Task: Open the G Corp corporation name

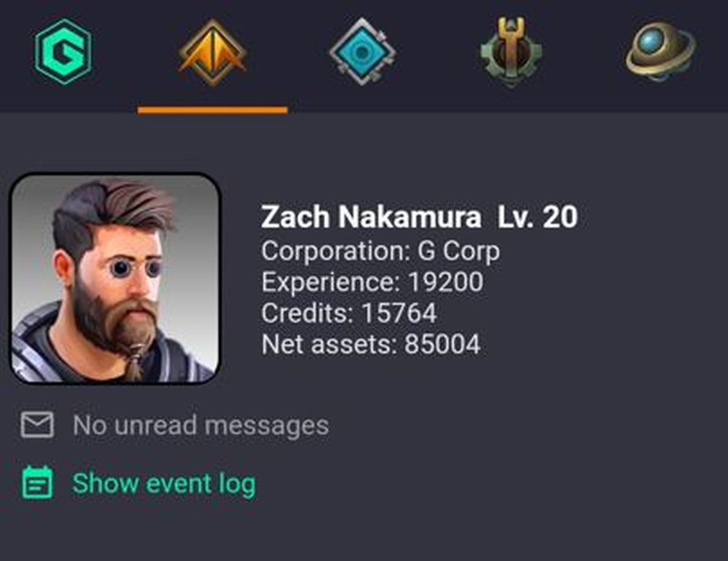Action: (459, 250)
